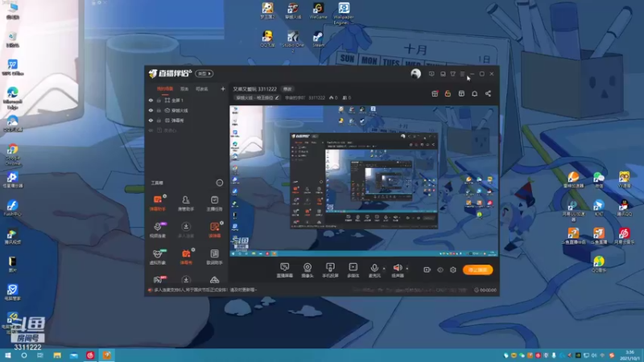This screenshot has width=644, height=362.
Task: Add a camera source from bottom toolbar
Action: pyautogui.click(x=308, y=270)
